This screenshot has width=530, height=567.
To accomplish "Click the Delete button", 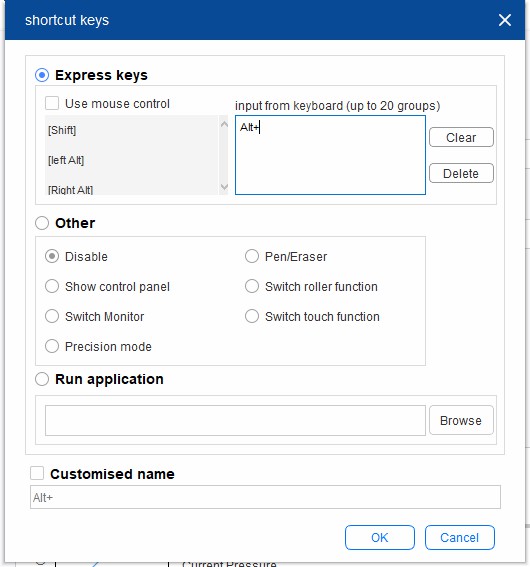I will point(461,173).
